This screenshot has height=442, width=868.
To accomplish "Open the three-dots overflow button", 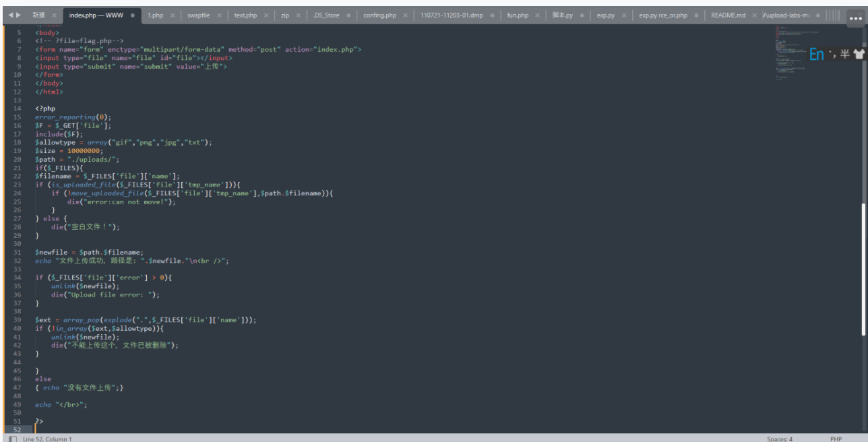I will 857,19.
